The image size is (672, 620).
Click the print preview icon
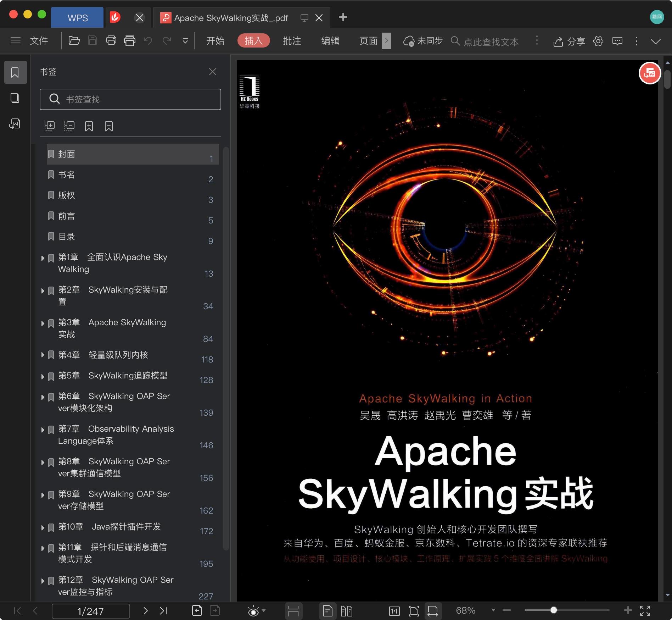[x=130, y=40]
